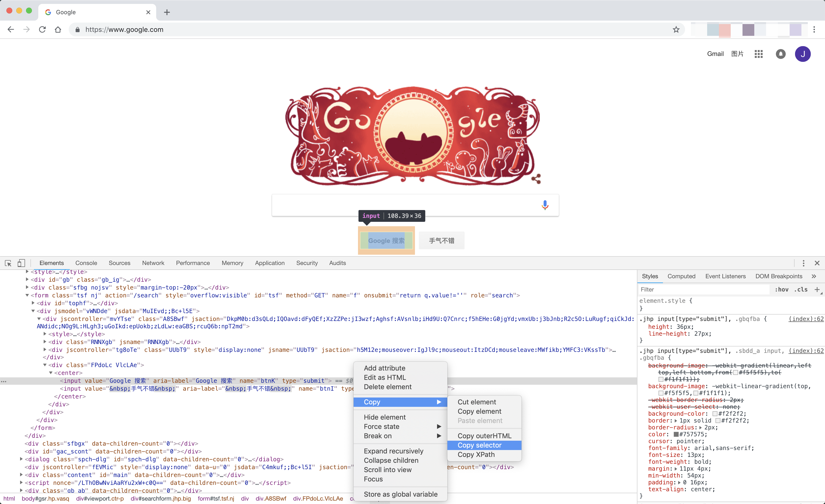Show more Styles sidebar tabs
The width and height of the screenshot is (825, 504).
[x=814, y=277]
